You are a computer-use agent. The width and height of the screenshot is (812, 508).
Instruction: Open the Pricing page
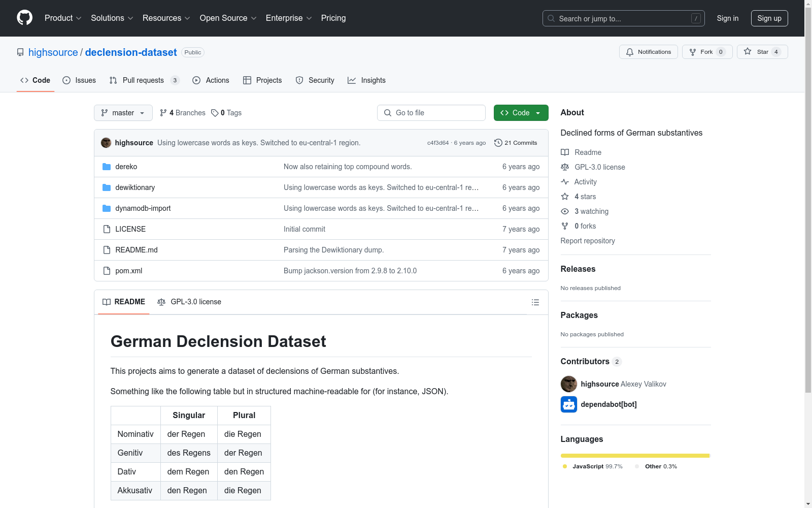click(x=333, y=18)
